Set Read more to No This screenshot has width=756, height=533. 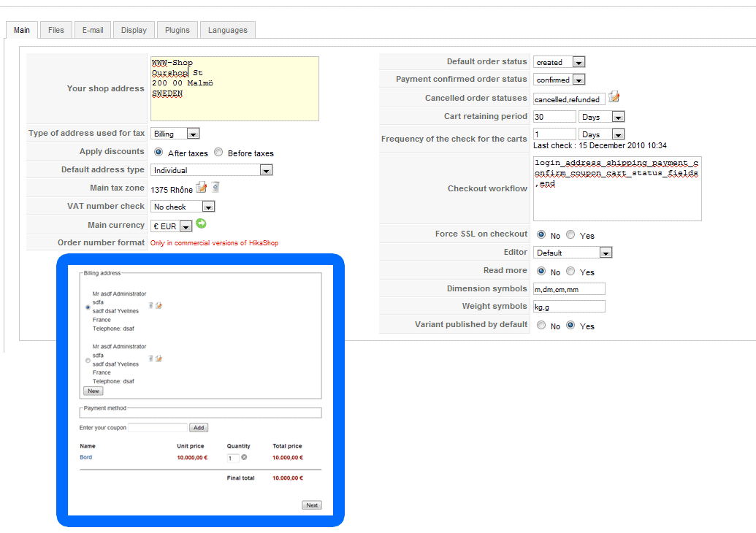(541, 272)
